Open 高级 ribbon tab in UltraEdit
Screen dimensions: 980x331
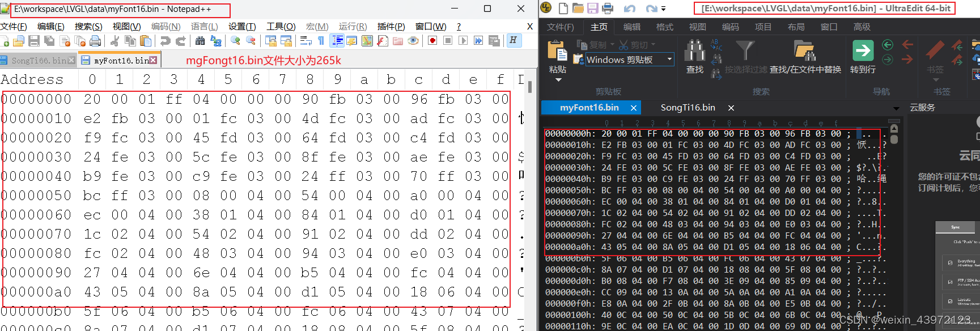(862, 27)
